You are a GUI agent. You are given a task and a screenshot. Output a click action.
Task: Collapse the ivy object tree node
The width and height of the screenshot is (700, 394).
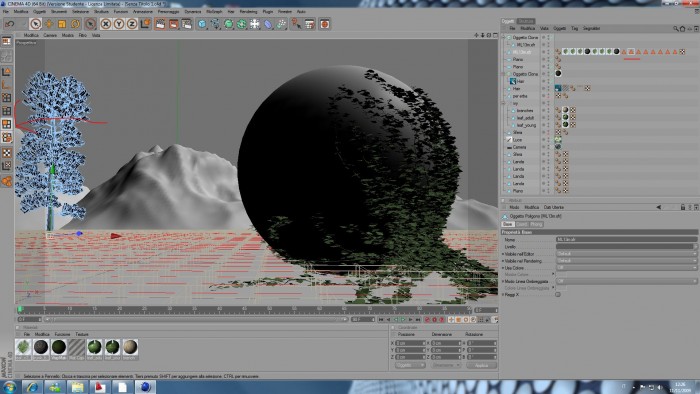[504, 103]
